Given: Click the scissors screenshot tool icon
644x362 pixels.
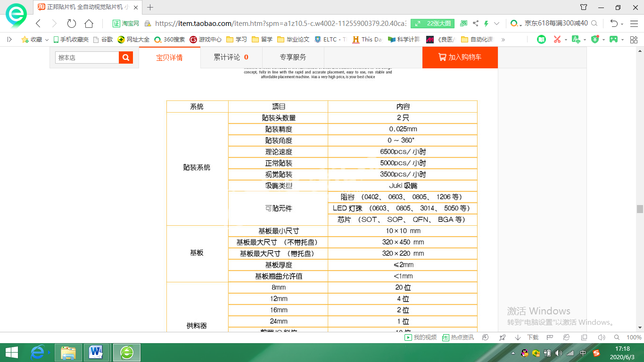Looking at the screenshot, I should (557, 40).
